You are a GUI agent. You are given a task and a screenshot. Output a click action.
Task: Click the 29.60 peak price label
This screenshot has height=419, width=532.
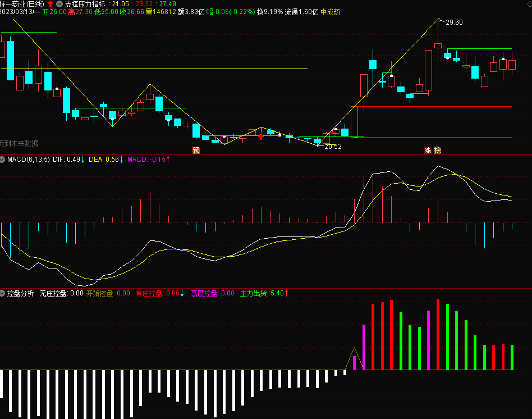click(454, 22)
